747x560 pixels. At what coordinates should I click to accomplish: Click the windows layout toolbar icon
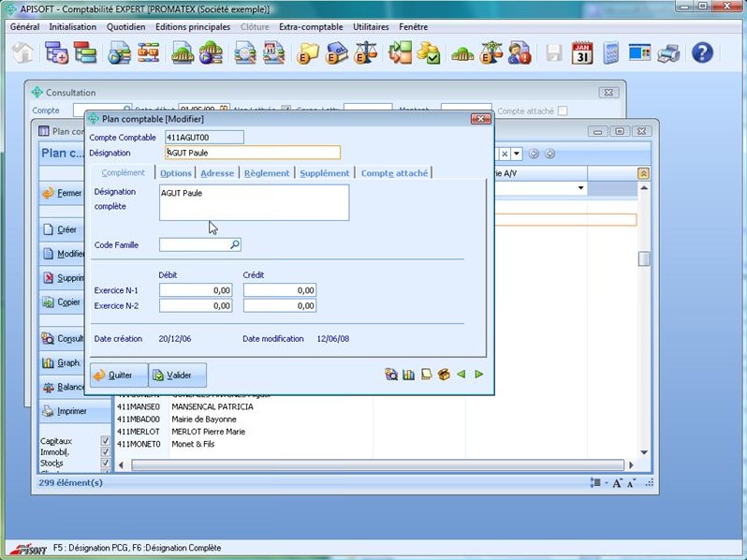pyautogui.click(x=639, y=52)
